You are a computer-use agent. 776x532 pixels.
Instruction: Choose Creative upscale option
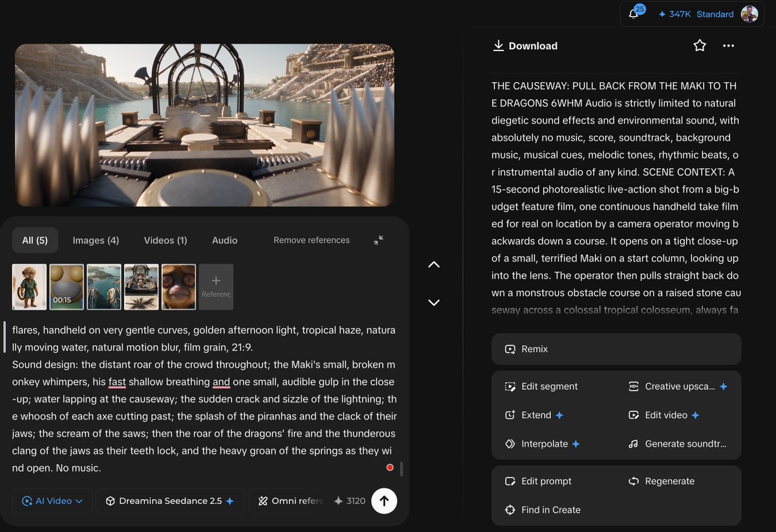678,387
